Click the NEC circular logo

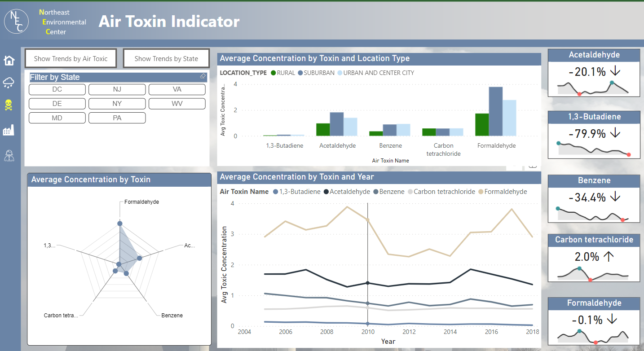point(16,21)
